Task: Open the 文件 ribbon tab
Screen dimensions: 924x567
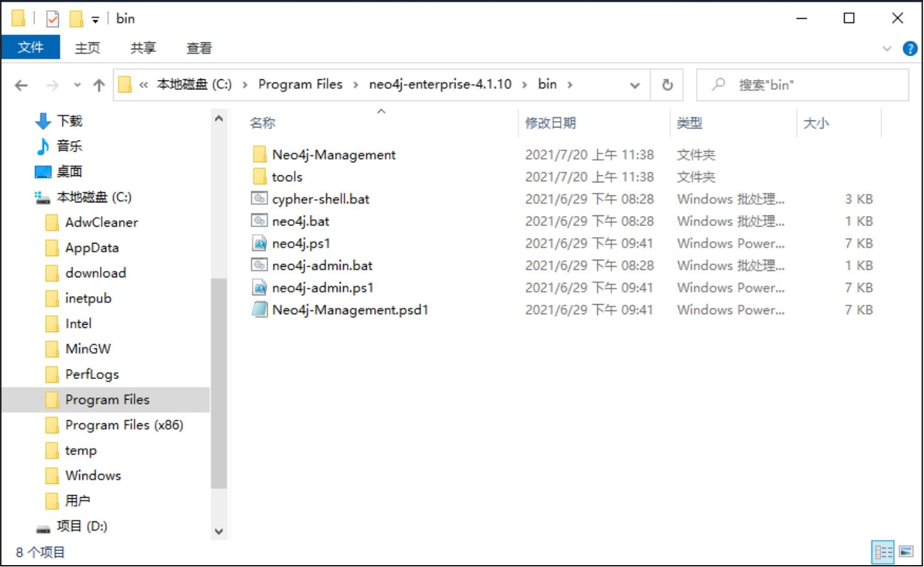Action: [x=31, y=47]
